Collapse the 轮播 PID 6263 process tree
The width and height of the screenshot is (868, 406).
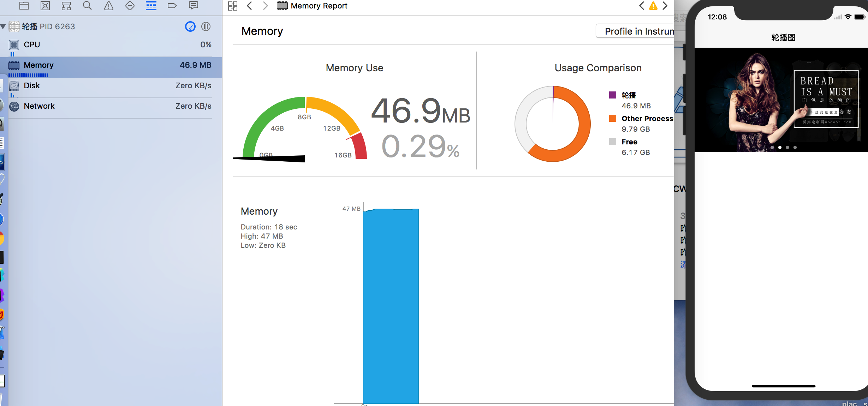[3, 26]
